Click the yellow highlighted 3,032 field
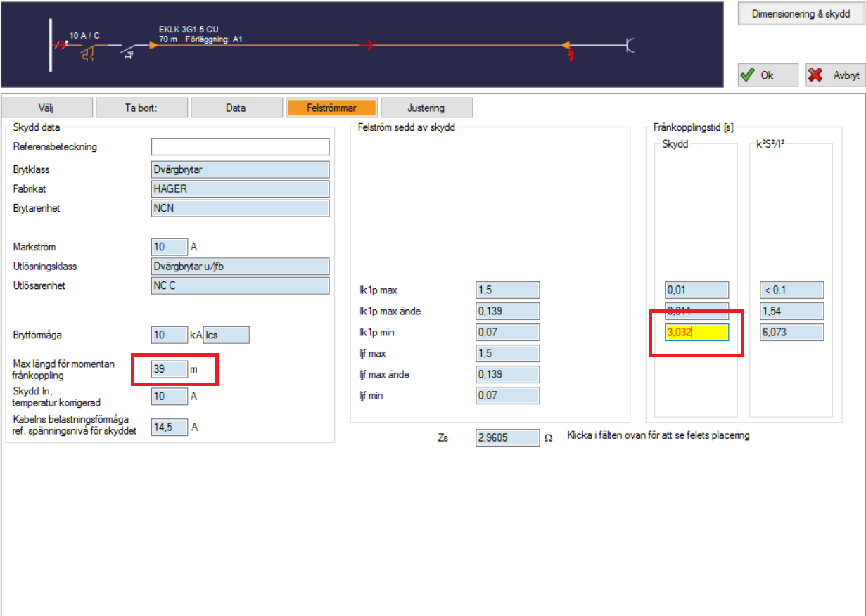This screenshot has width=866, height=616. point(696,333)
